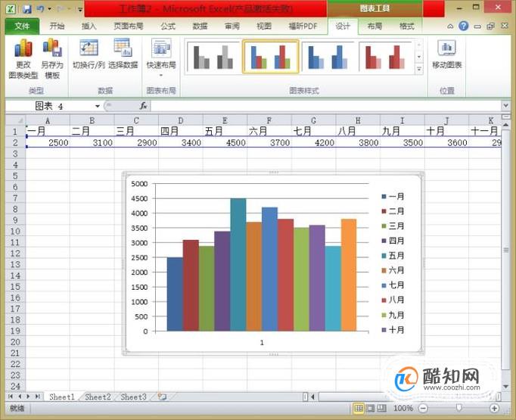Expand the formula bar
Image resolution: width=516 pixels, height=420 pixels.
click(x=505, y=106)
